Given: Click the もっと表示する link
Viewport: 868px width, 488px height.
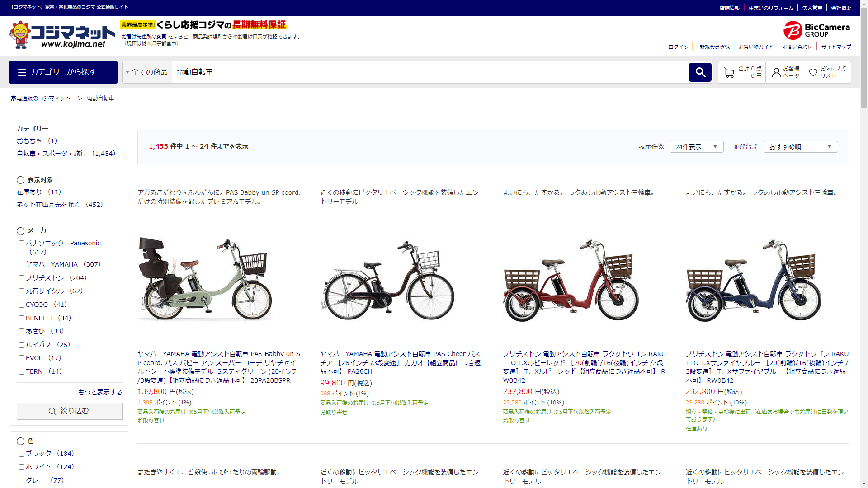Looking at the screenshot, I should coord(100,392).
